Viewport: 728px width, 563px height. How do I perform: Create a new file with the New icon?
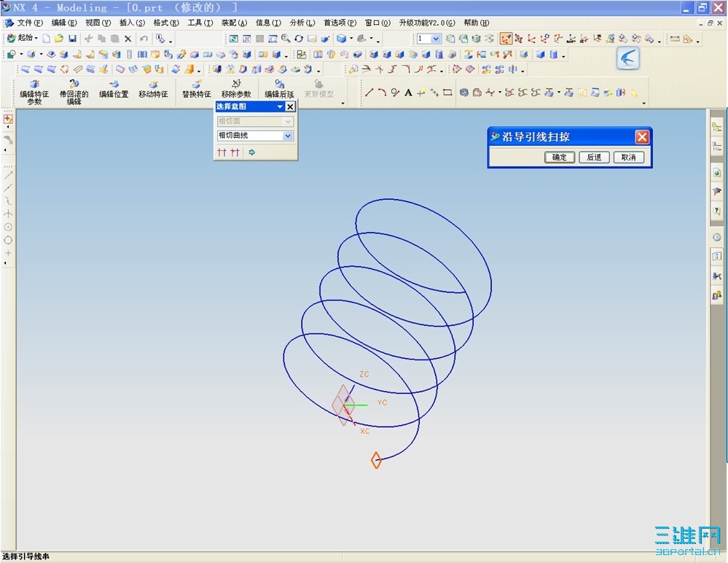pyautogui.click(x=47, y=39)
